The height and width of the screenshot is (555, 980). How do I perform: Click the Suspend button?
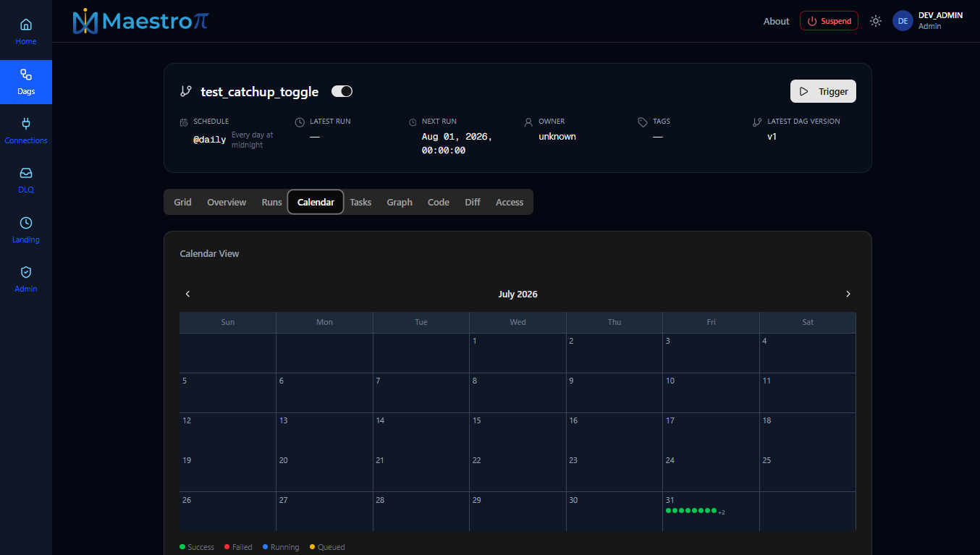[829, 21]
